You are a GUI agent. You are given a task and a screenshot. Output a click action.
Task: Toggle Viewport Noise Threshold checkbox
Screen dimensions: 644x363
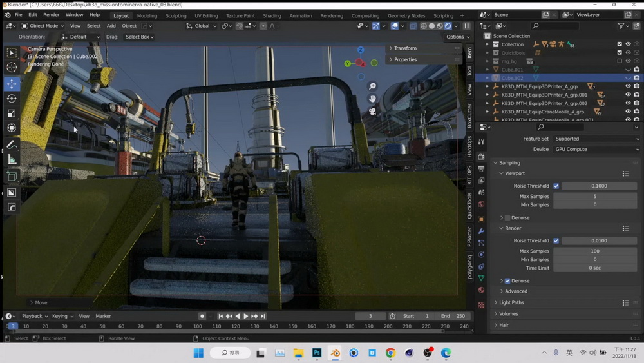point(556,186)
